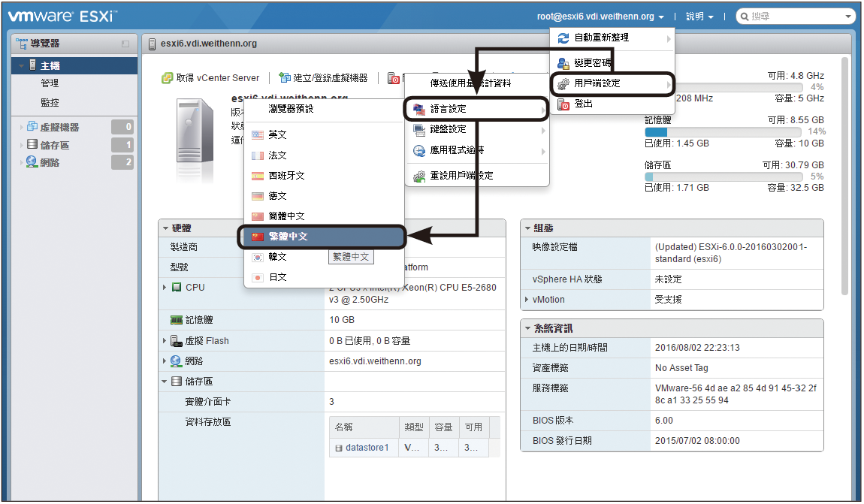Click the 虛擬 Flash icon in 硬體 panel
The height and width of the screenshot is (504, 864).
[x=177, y=341]
